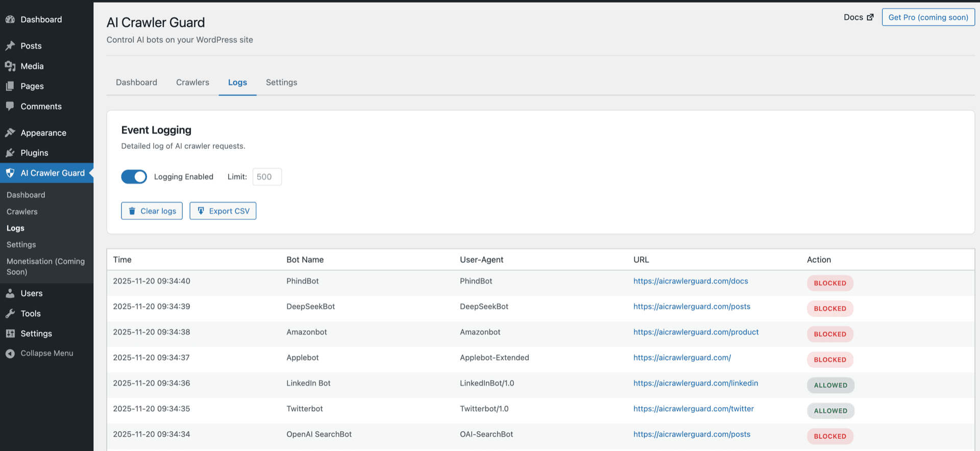The image size is (980, 451).
Task: Click the Action column header
Action: (x=819, y=260)
